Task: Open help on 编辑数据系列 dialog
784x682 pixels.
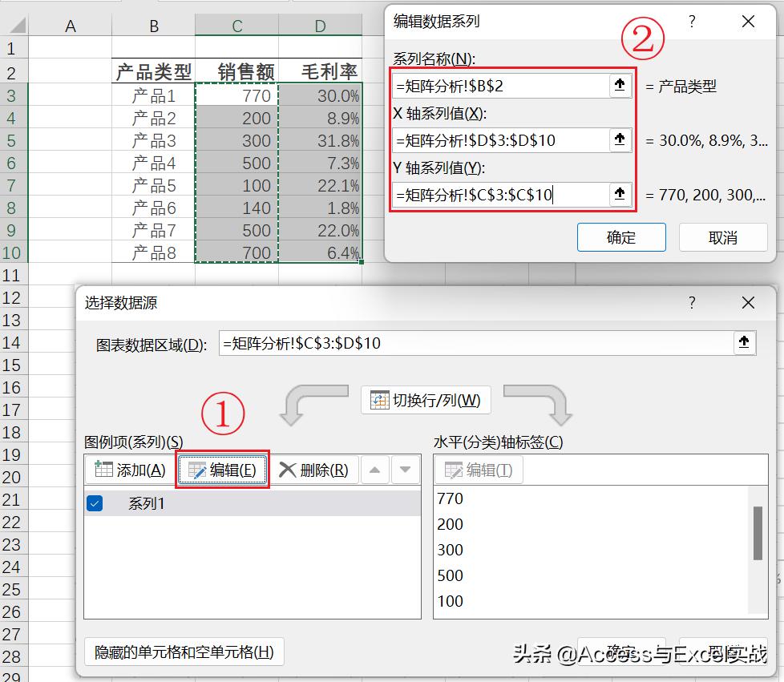Action: click(x=691, y=22)
